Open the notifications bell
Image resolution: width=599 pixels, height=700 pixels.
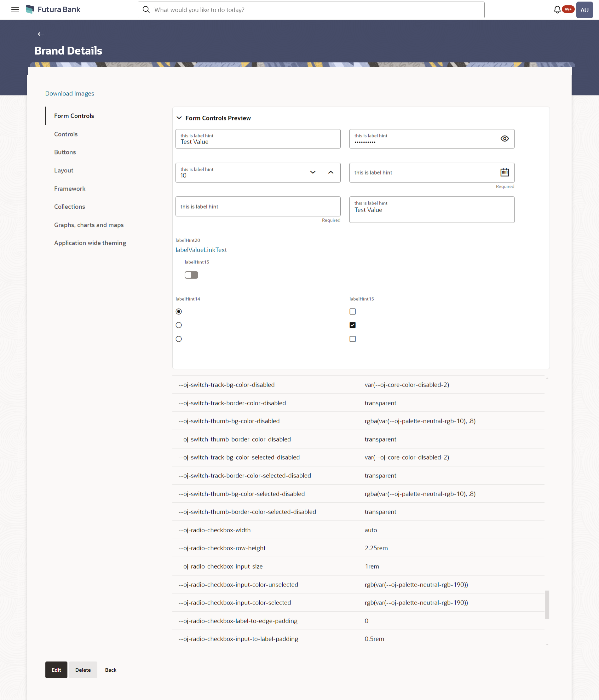pos(557,10)
